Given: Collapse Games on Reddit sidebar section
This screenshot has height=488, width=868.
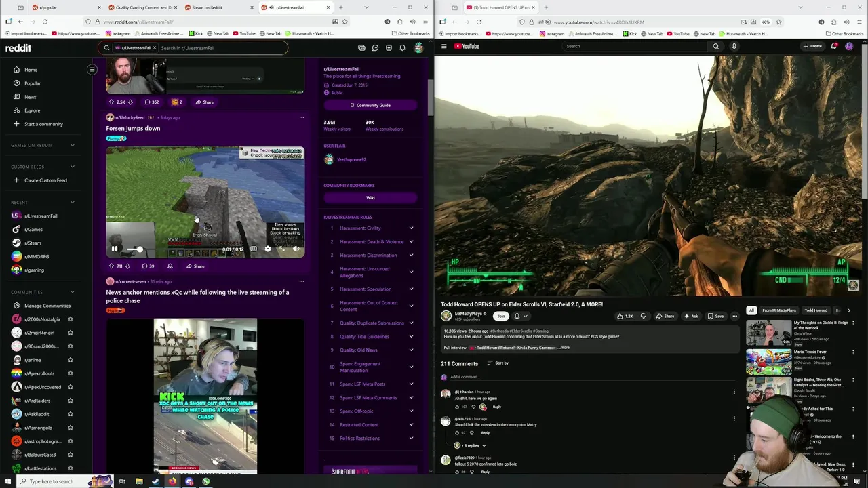Looking at the screenshot, I should pos(73,145).
